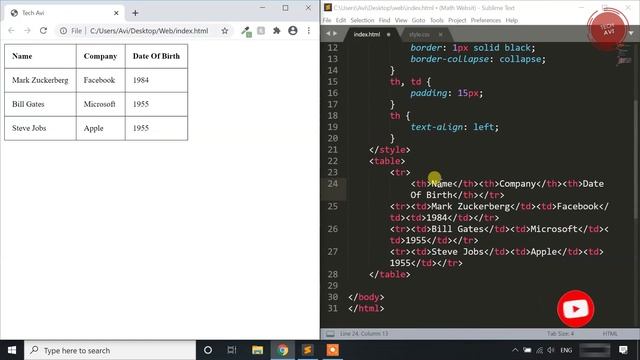Image resolution: width=640 pixels, height=360 pixels.
Task: View site information icon in address bar
Action: 63,31
